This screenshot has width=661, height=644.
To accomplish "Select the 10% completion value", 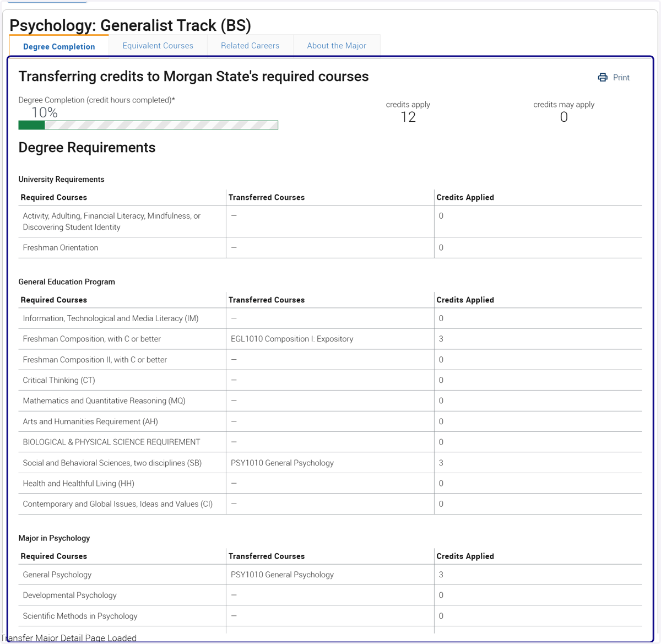I will [x=45, y=112].
